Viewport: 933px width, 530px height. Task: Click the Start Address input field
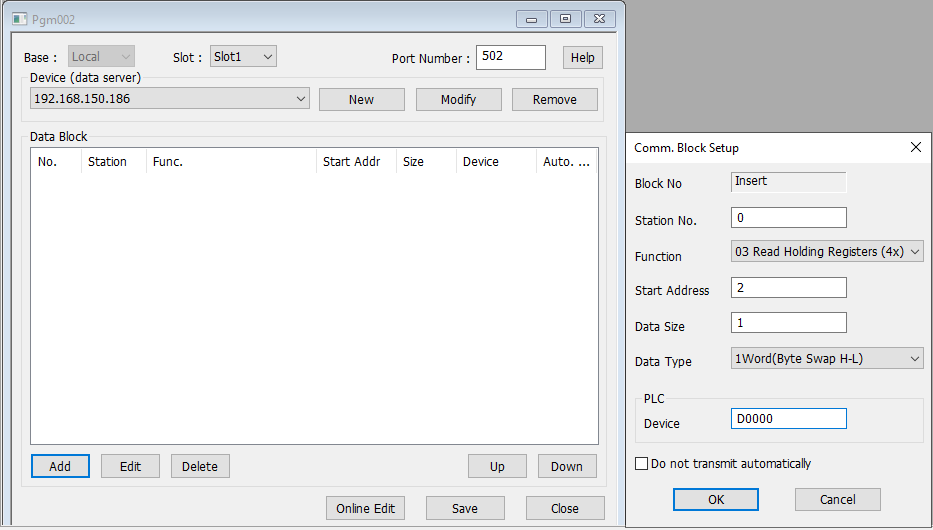(788, 288)
